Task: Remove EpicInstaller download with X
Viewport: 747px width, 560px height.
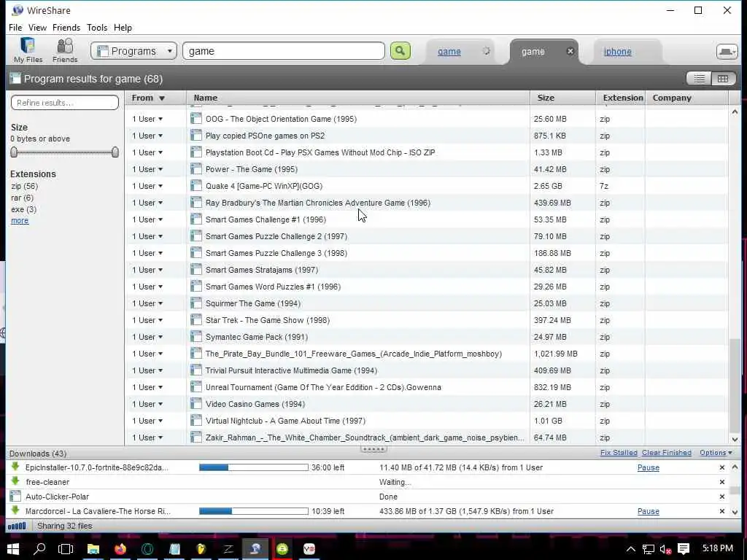Action: 722,467
